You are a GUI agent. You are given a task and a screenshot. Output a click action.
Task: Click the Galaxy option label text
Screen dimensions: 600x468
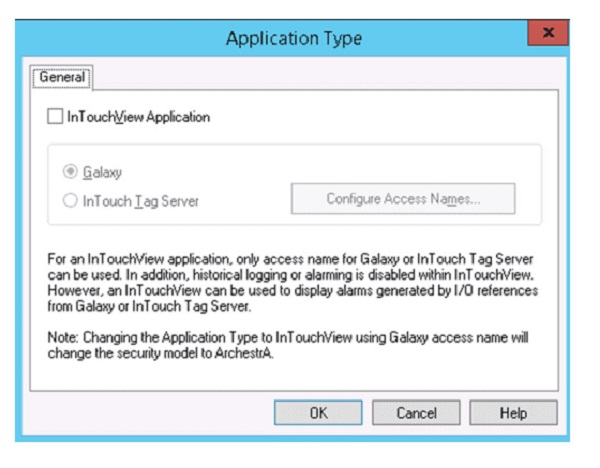pos(103,172)
